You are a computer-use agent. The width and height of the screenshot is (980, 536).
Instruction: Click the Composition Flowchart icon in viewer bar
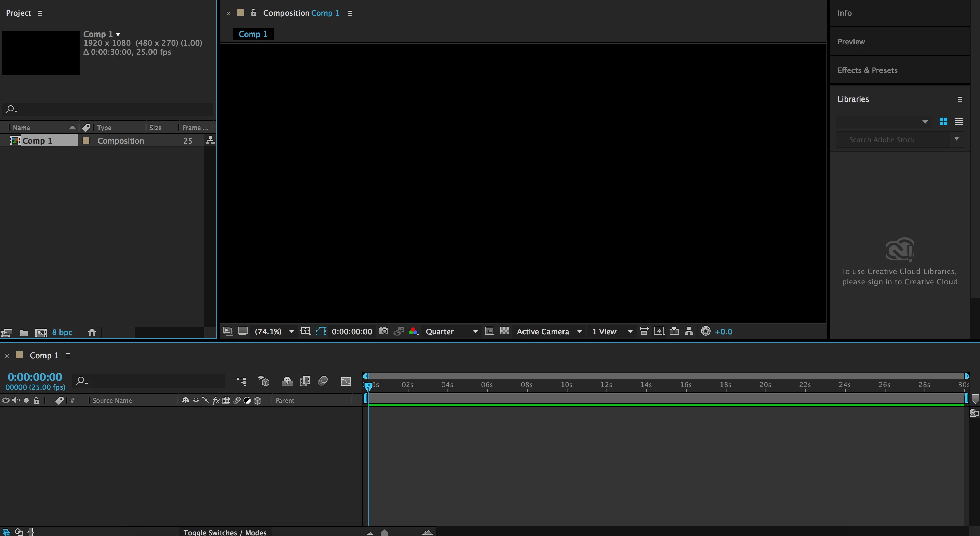pos(689,331)
